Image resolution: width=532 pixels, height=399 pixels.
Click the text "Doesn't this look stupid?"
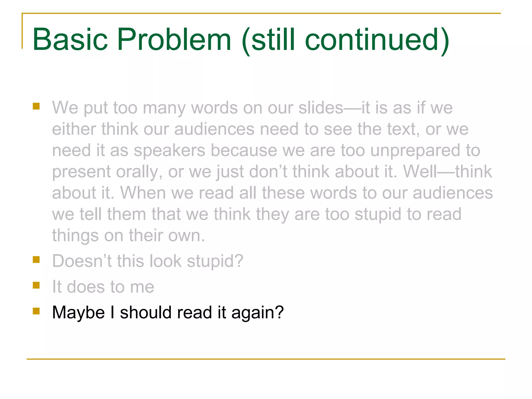pos(148,261)
